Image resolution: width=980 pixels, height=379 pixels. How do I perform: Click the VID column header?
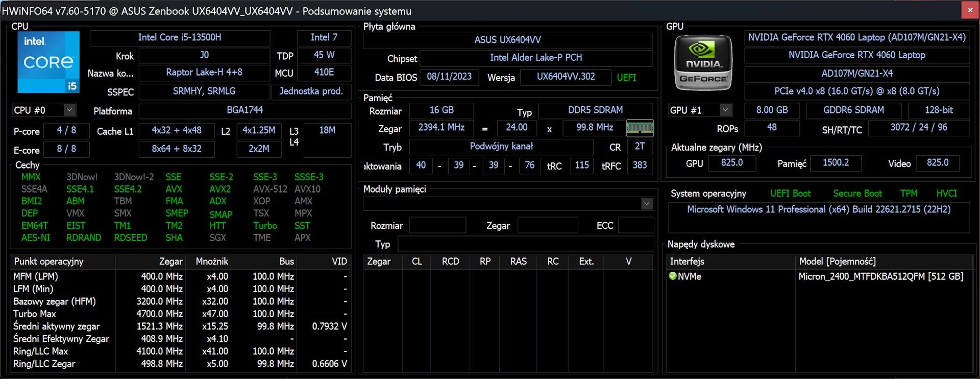[x=324, y=262]
